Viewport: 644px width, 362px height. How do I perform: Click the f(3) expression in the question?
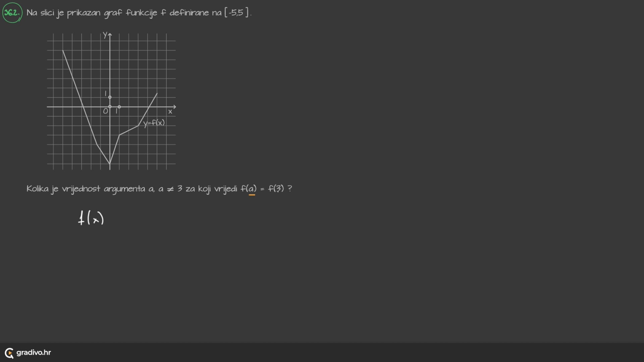(276, 189)
